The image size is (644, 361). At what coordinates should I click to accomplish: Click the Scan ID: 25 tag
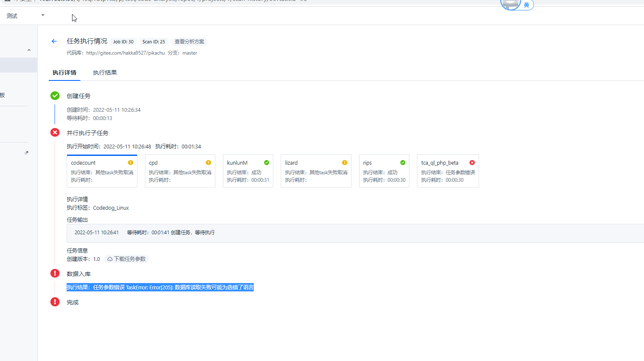click(x=154, y=42)
